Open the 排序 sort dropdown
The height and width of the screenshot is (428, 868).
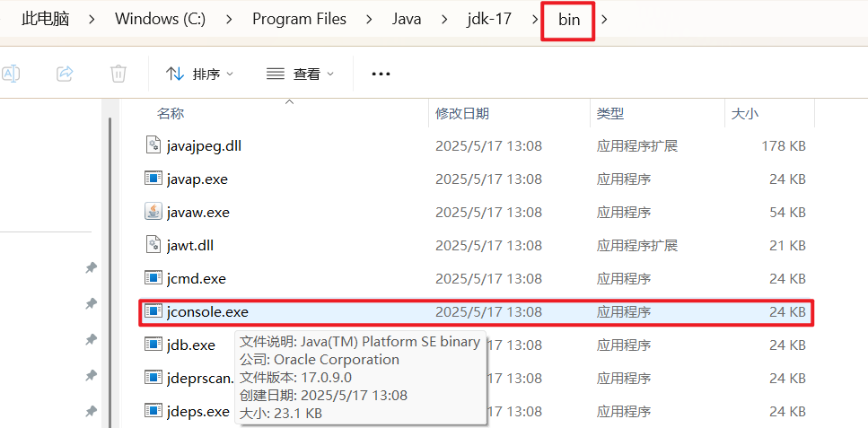(200, 74)
